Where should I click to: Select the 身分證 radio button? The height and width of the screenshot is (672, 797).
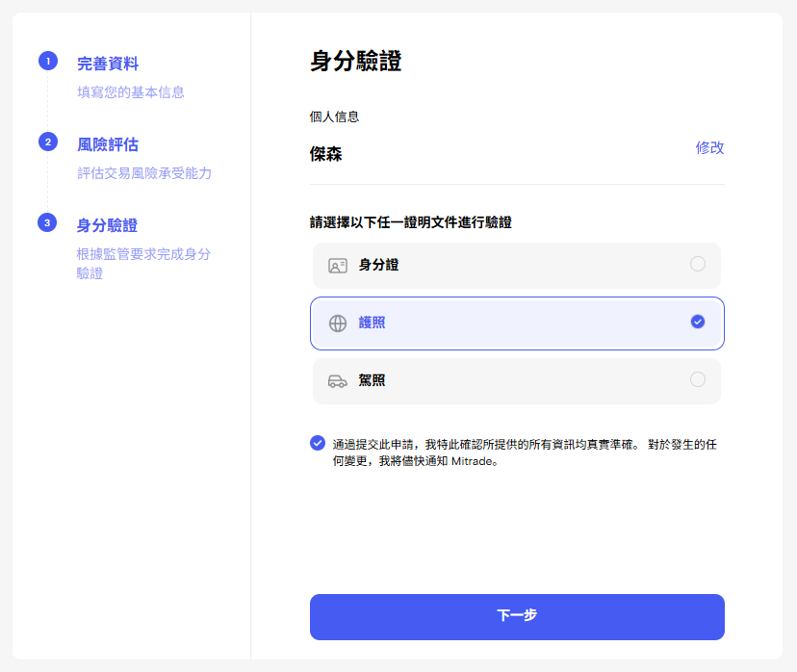(698, 264)
